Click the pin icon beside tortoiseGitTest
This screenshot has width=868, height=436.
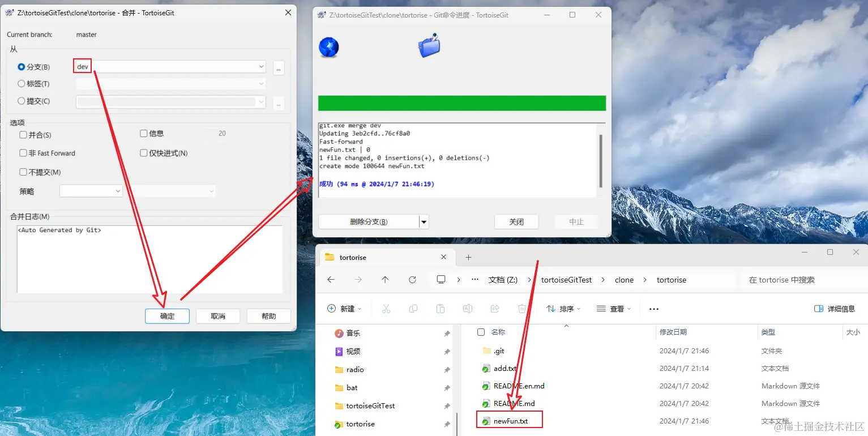point(447,406)
